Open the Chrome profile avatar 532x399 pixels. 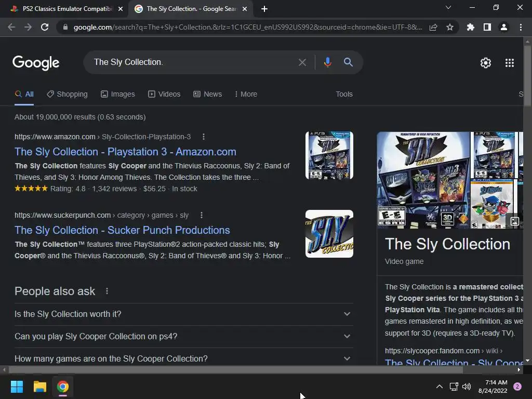pyautogui.click(x=504, y=27)
